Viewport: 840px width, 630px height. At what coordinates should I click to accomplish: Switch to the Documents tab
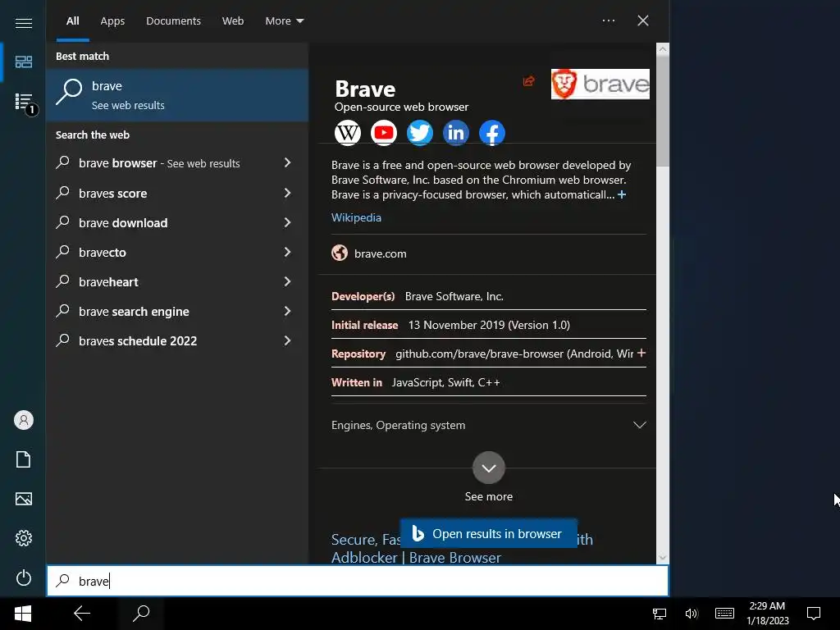click(x=174, y=21)
